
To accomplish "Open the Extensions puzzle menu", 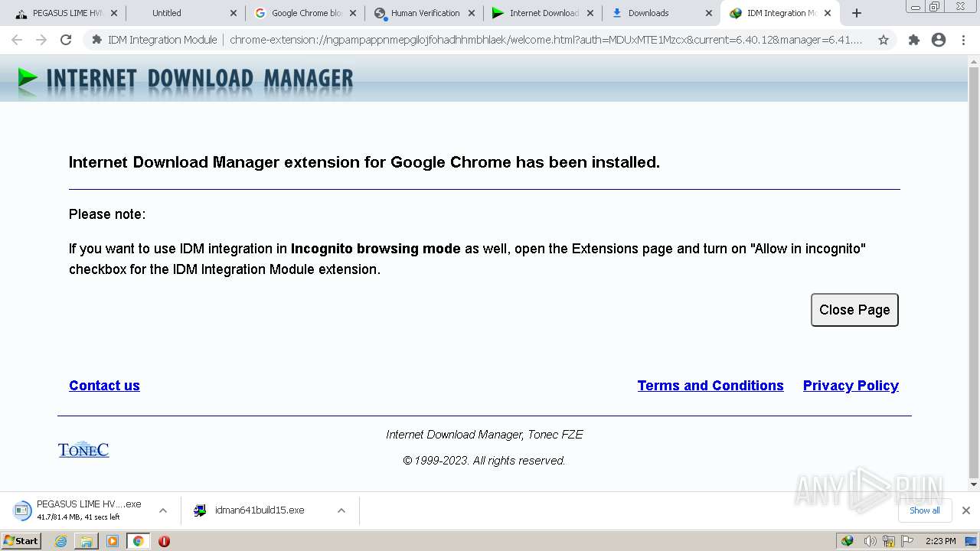I will coord(914,40).
